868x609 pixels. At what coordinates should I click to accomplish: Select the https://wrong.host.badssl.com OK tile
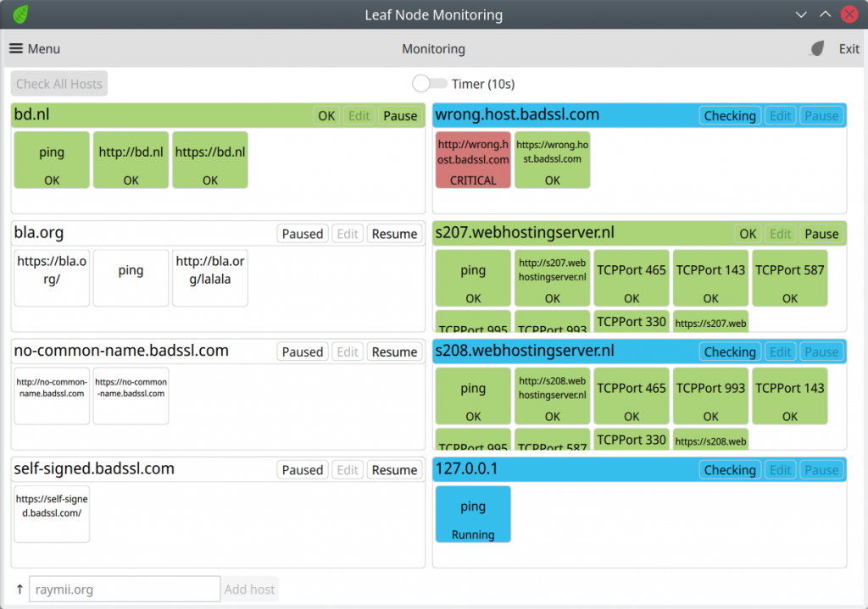[552, 160]
